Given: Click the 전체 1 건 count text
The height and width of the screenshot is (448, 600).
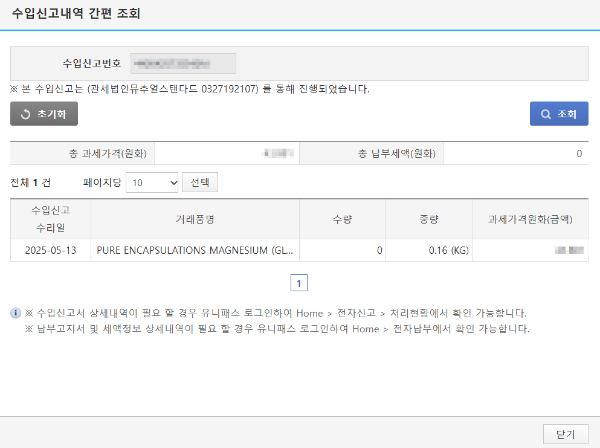Looking at the screenshot, I should (x=31, y=182).
